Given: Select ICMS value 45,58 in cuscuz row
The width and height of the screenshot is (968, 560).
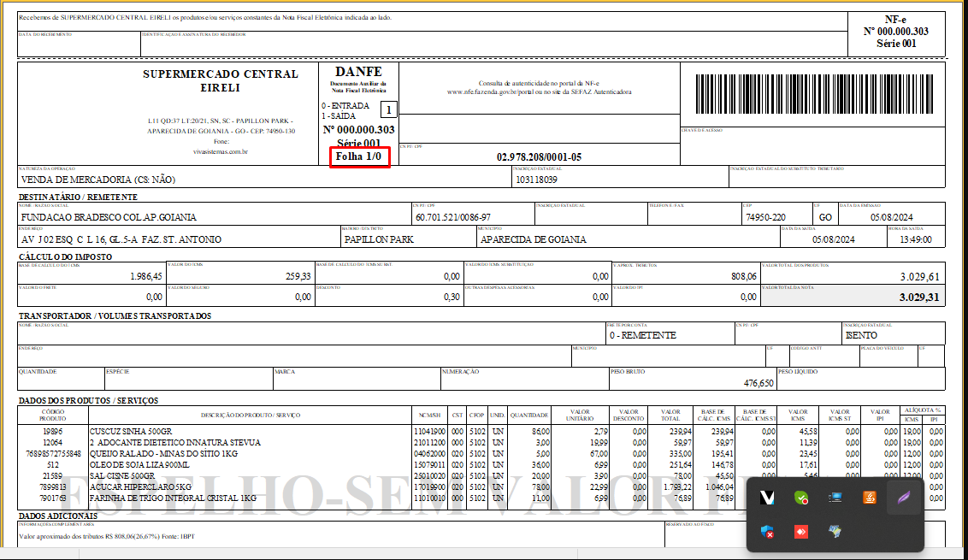Looking at the screenshot, I should [807, 432].
